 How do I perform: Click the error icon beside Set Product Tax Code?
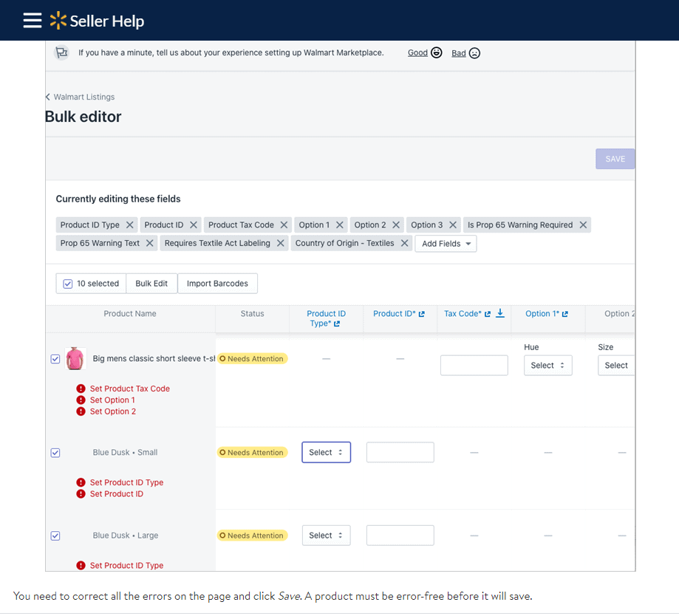81,388
